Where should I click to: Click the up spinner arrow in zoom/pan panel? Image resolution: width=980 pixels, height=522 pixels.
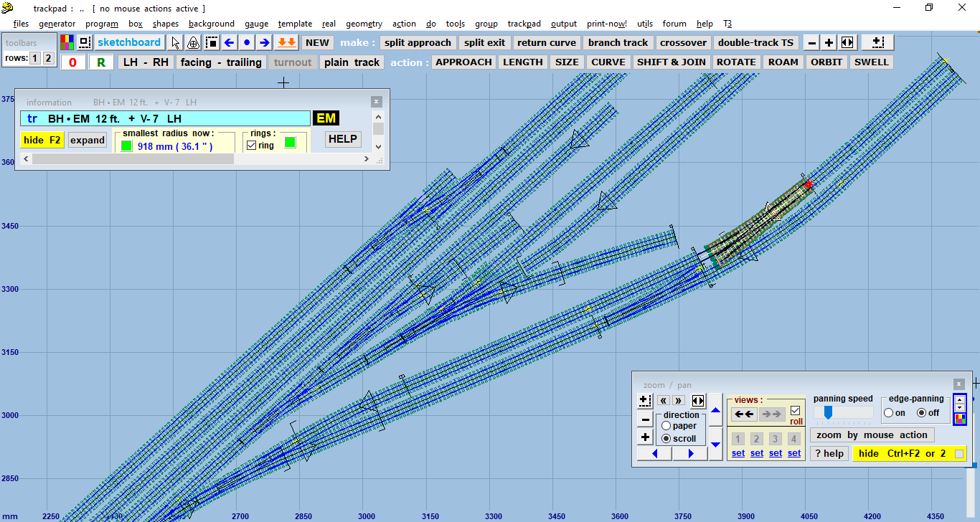960,399
